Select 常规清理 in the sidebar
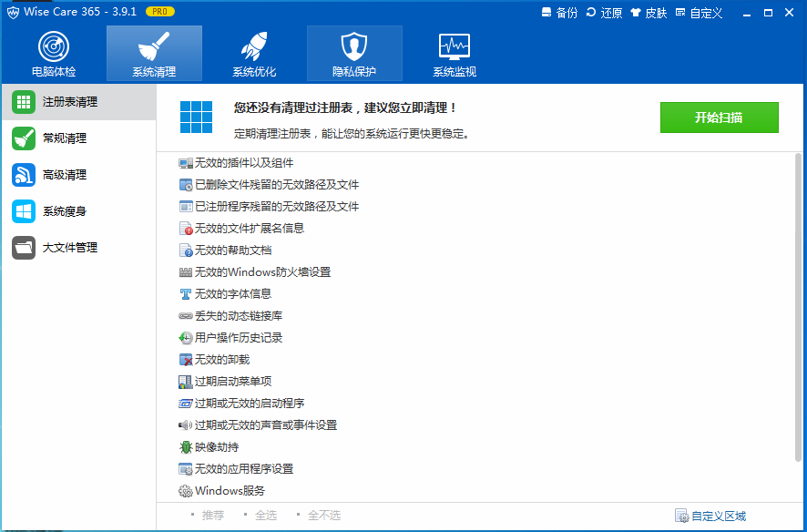The height and width of the screenshot is (532, 807). (x=64, y=138)
